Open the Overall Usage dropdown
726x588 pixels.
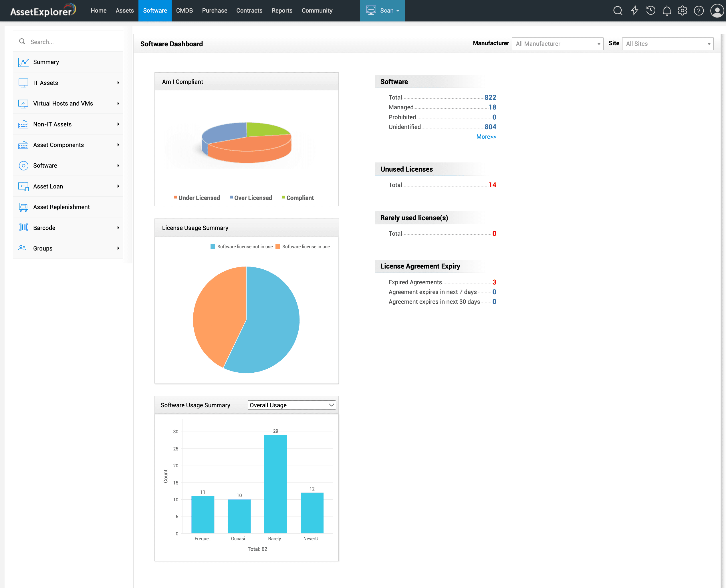292,405
